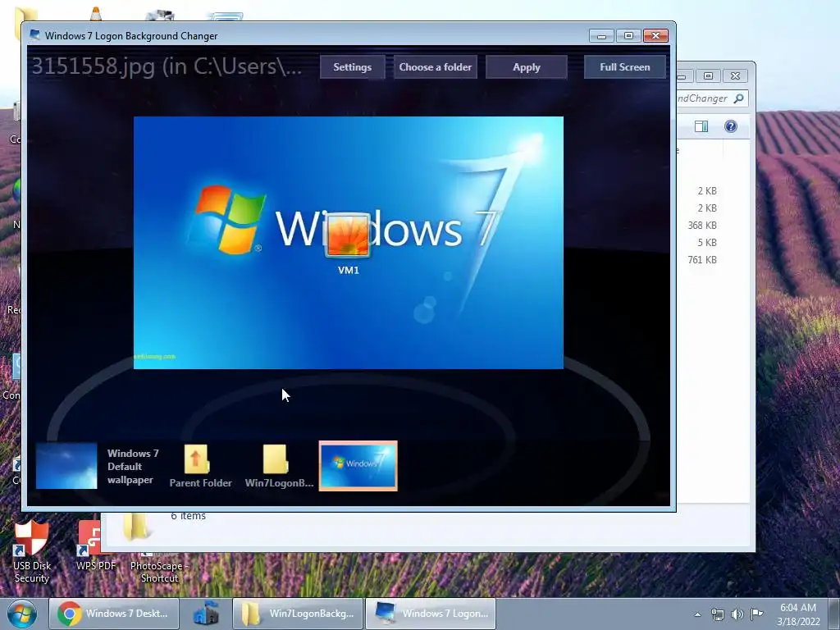840x630 pixels.
Task: Open the Win7LogonB... folder icon
Action: coord(276,459)
